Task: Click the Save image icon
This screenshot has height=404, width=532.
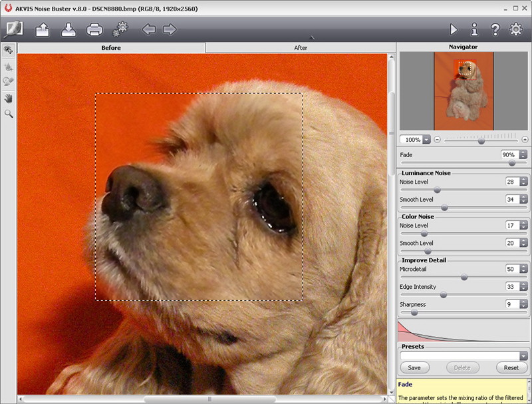Action: pos(68,29)
